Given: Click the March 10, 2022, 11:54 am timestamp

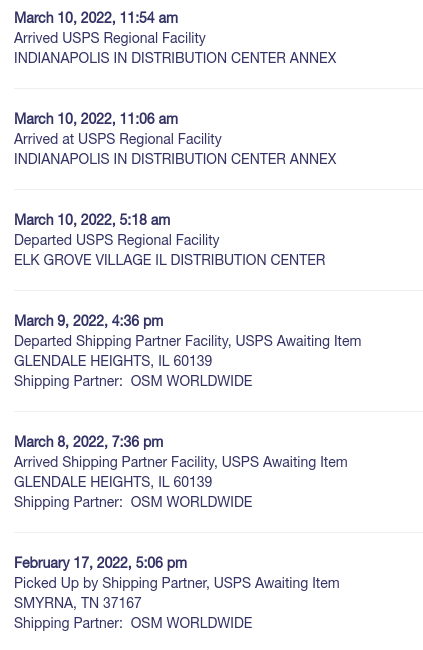Looking at the screenshot, I should coord(96,18).
